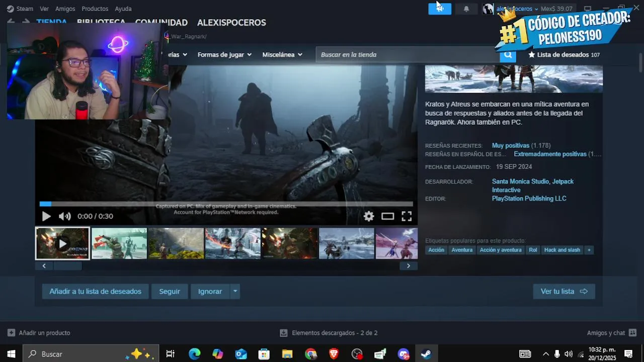Image resolution: width=644 pixels, height=362 pixels.
Task: Select the first trailer thumbnail with play icon
Action: (62, 243)
